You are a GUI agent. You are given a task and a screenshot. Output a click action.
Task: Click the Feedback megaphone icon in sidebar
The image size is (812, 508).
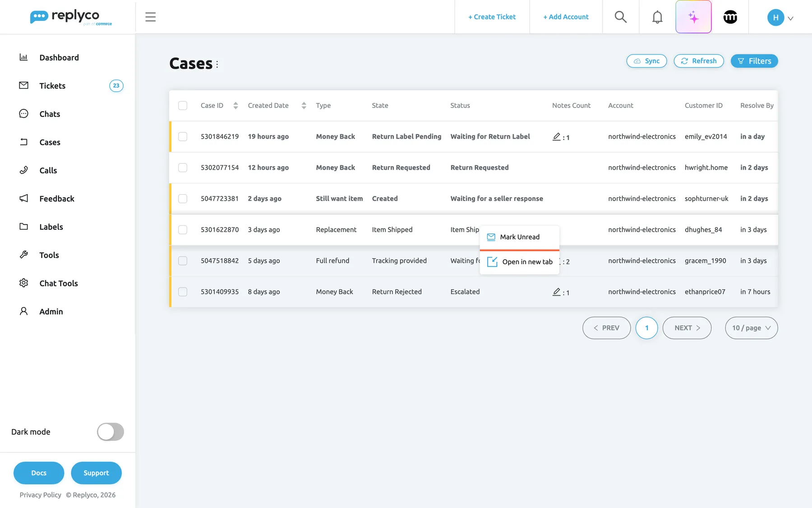[x=23, y=198]
